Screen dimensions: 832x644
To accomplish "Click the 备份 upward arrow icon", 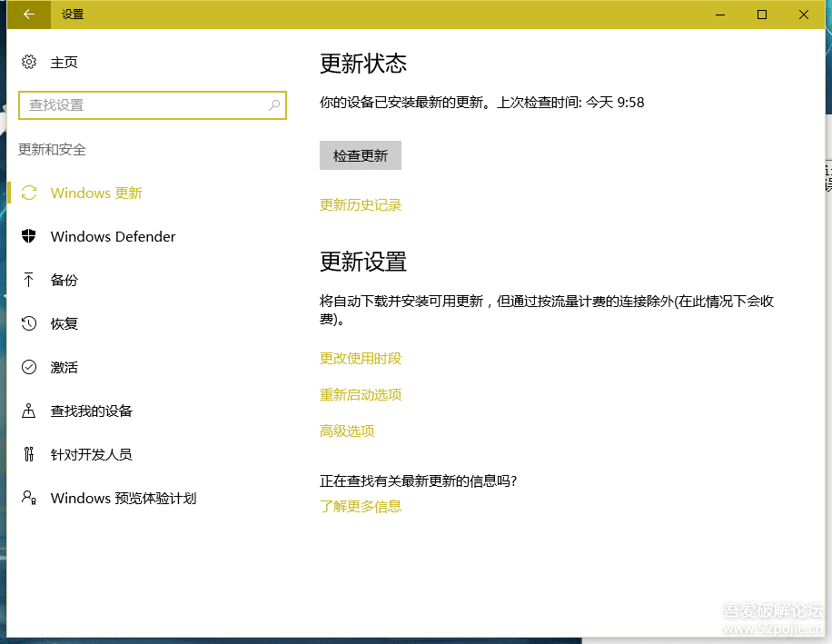I will (x=29, y=280).
